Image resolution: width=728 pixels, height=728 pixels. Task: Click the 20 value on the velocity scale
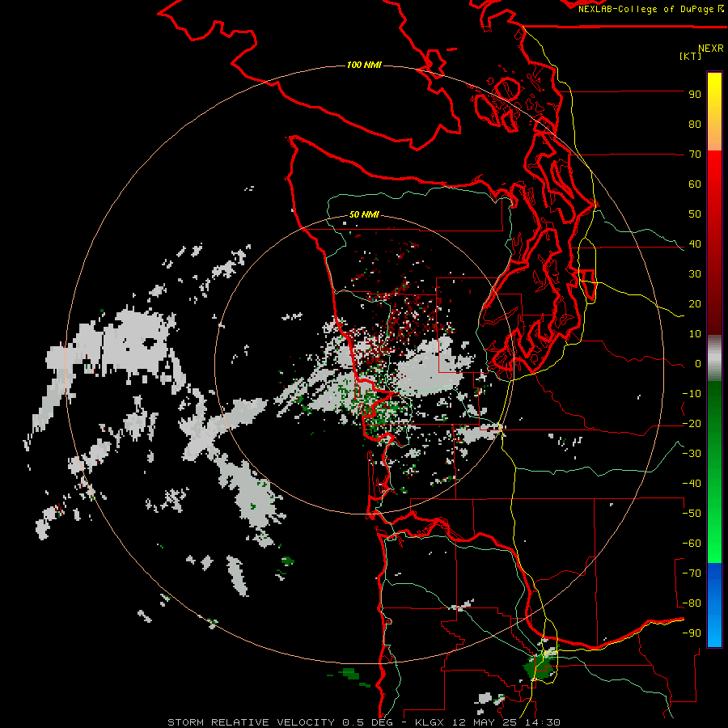point(695,303)
